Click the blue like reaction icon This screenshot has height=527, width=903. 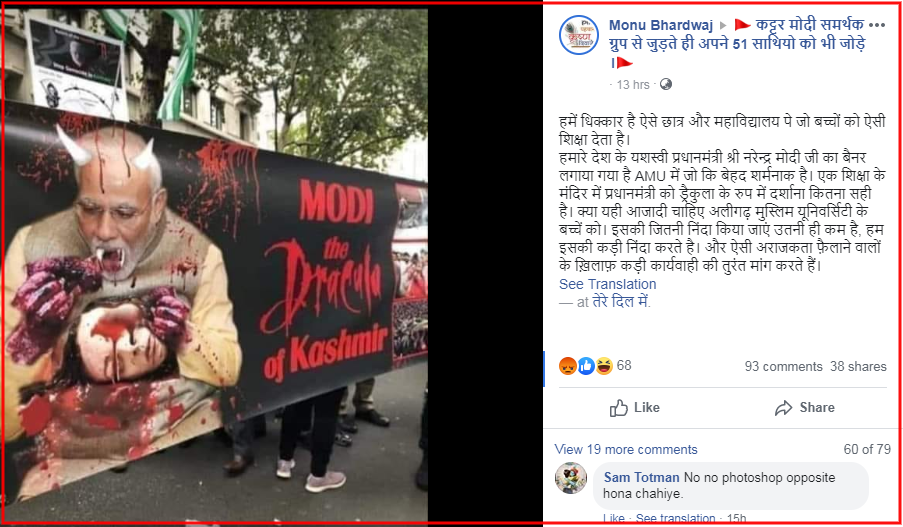click(x=586, y=366)
